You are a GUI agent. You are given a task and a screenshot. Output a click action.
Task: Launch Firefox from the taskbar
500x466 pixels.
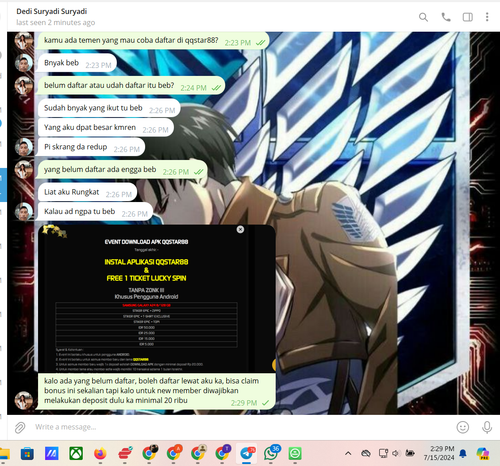point(100,454)
